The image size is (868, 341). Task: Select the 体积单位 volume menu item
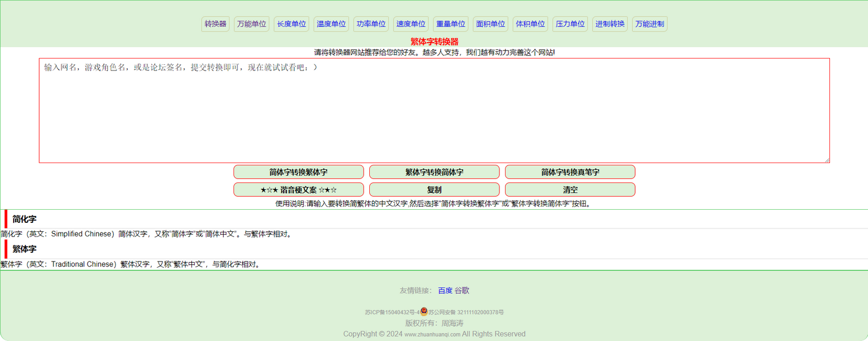530,24
